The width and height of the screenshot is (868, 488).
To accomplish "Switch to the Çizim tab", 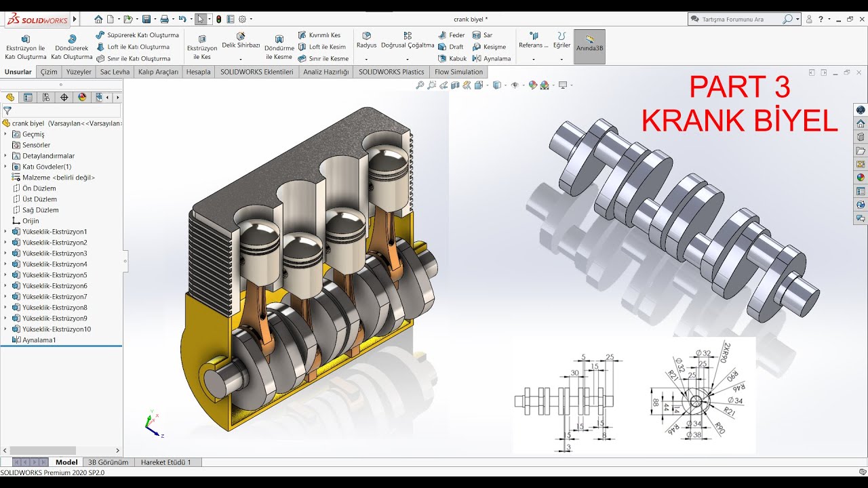I will click(49, 72).
